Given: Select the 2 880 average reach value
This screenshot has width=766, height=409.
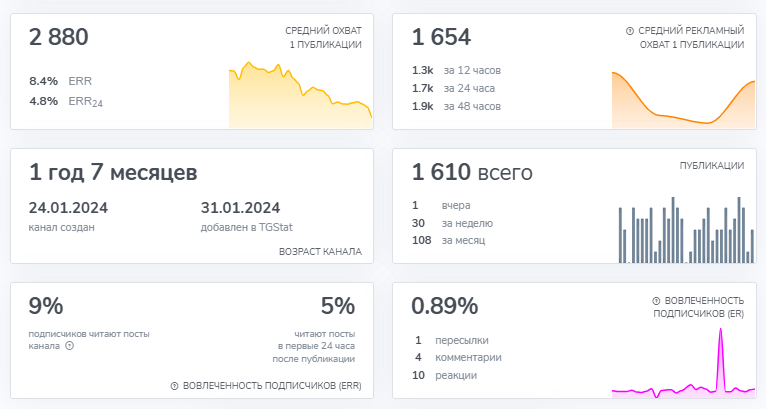Looking at the screenshot, I should [x=59, y=38].
